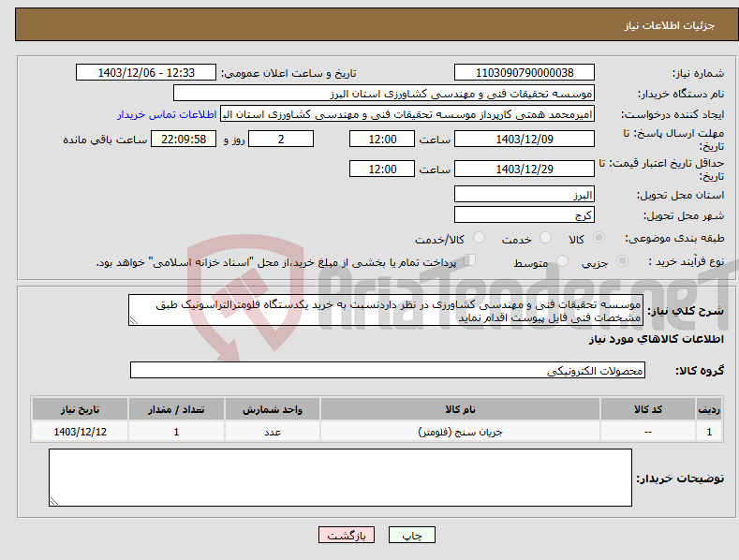Click the price validity time 12:00 field

[382, 169]
